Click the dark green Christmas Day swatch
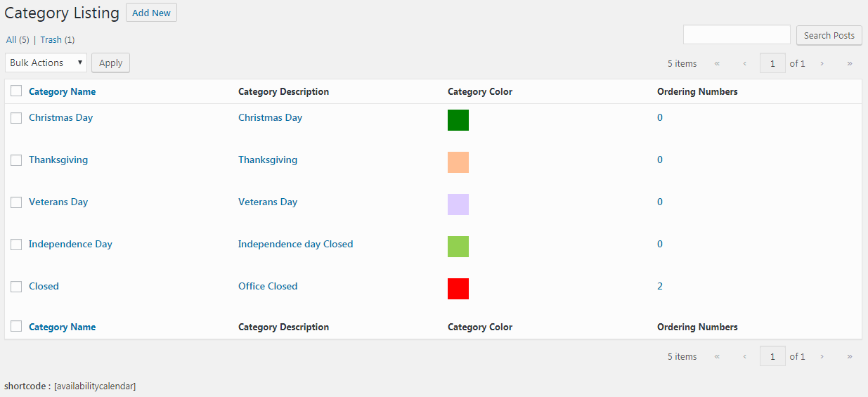868x397 pixels. click(x=458, y=120)
